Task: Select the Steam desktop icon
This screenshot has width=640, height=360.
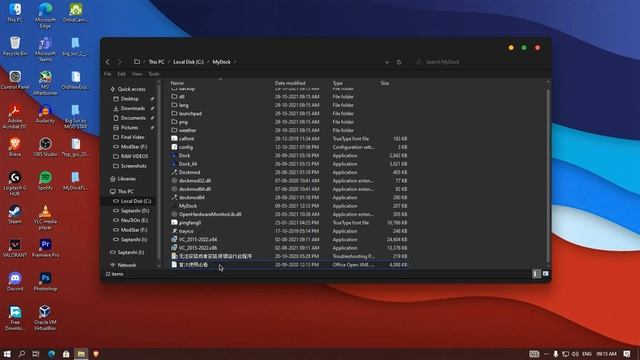Action: tap(15, 214)
